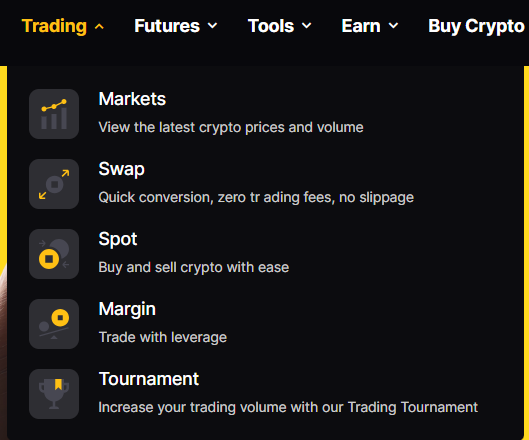Click the Margin balance icon
Viewport: 529px width, 440px height.
coord(54,324)
